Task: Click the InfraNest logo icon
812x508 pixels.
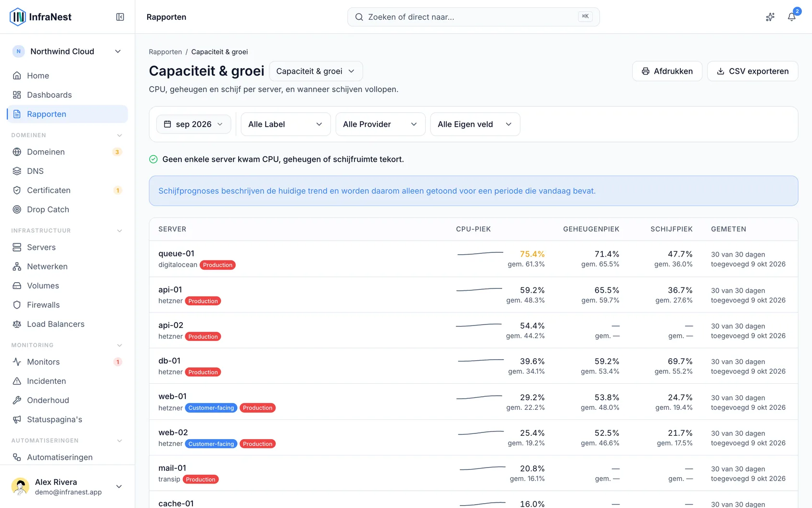Action: click(x=18, y=17)
